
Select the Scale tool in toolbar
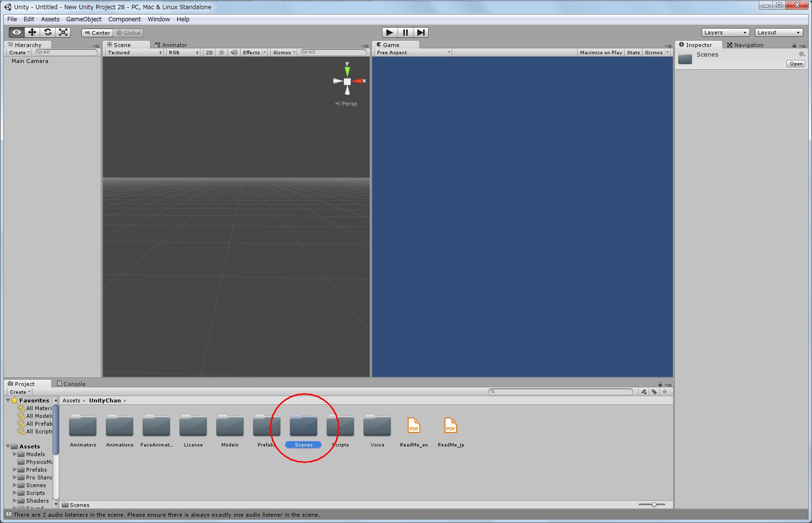(x=63, y=32)
